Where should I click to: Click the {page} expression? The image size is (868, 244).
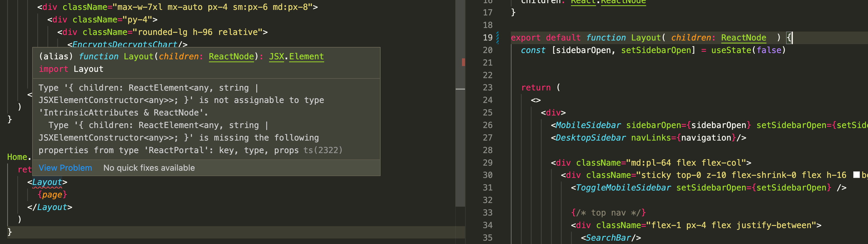(52, 194)
